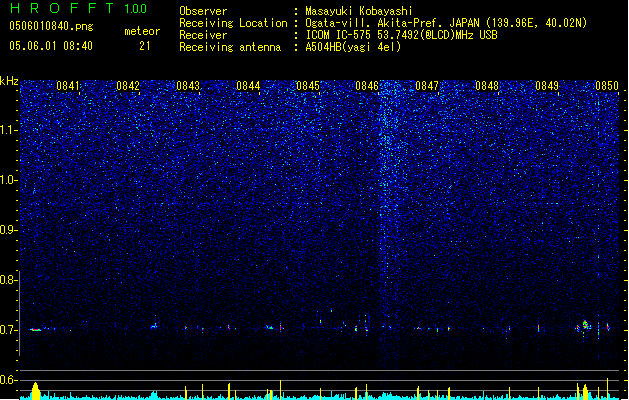629x400 pixels.
Task: Click the Ogata-vill. Akita-Pref. JAPAN location text
Action: pyautogui.click(x=446, y=23)
